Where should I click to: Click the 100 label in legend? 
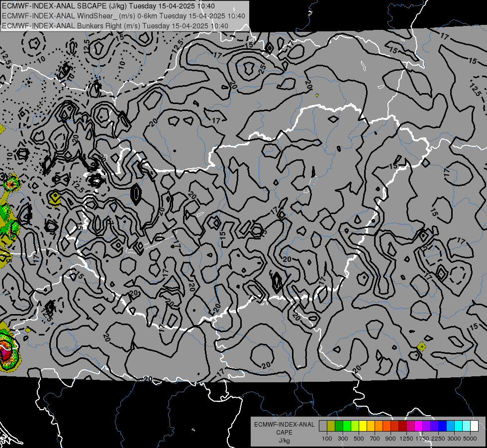pos(327,439)
